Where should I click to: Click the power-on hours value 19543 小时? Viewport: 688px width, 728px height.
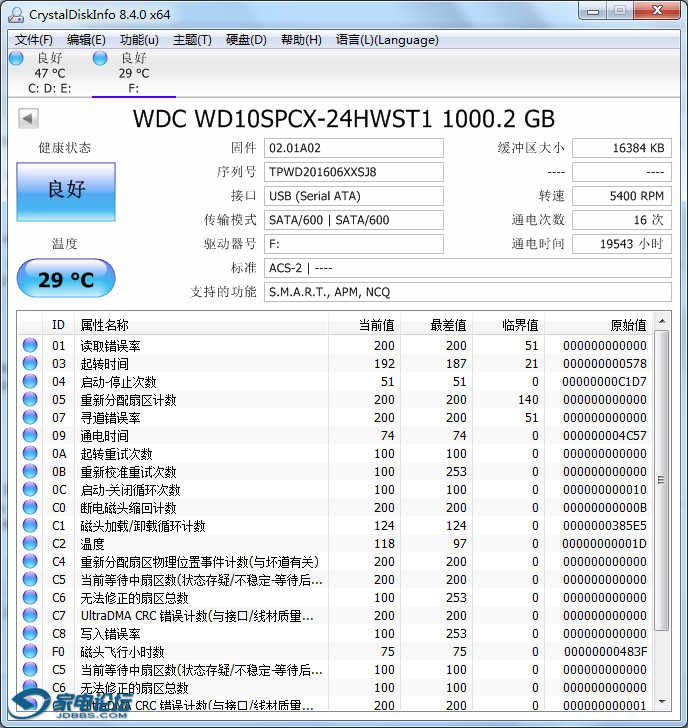click(622, 244)
